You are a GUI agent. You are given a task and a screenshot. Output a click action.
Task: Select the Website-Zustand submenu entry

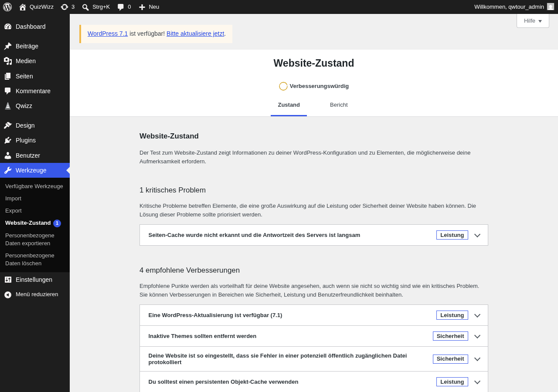[28, 223]
